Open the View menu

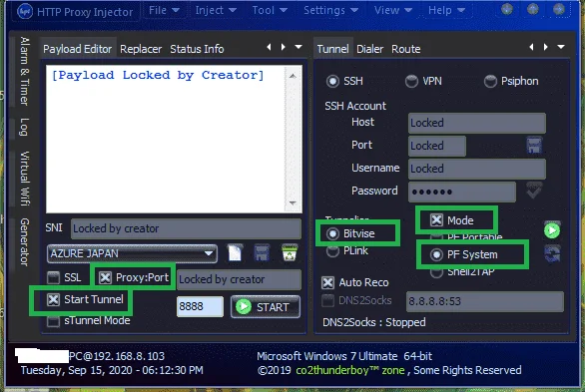[x=393, y=10]
